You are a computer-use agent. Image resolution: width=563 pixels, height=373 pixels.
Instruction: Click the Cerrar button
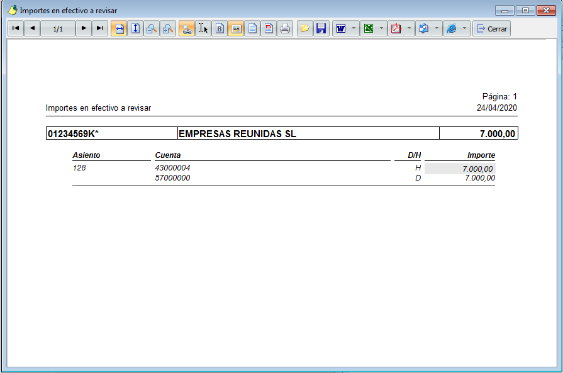tap(492, 28)
